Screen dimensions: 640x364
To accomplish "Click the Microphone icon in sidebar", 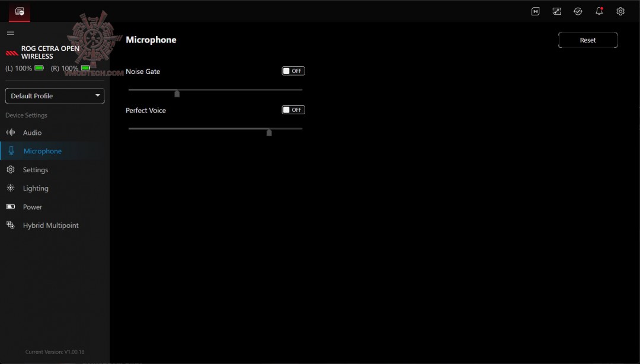I will click(11, 151).
